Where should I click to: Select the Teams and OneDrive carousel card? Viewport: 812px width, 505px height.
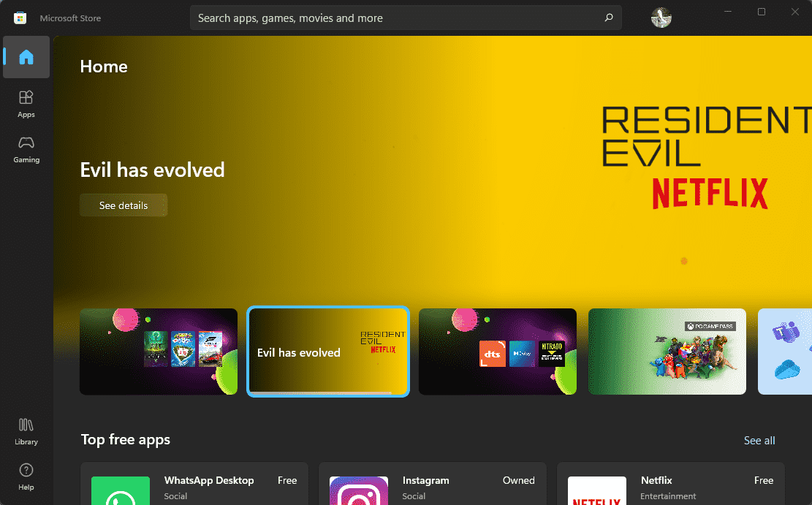point(785,352)
